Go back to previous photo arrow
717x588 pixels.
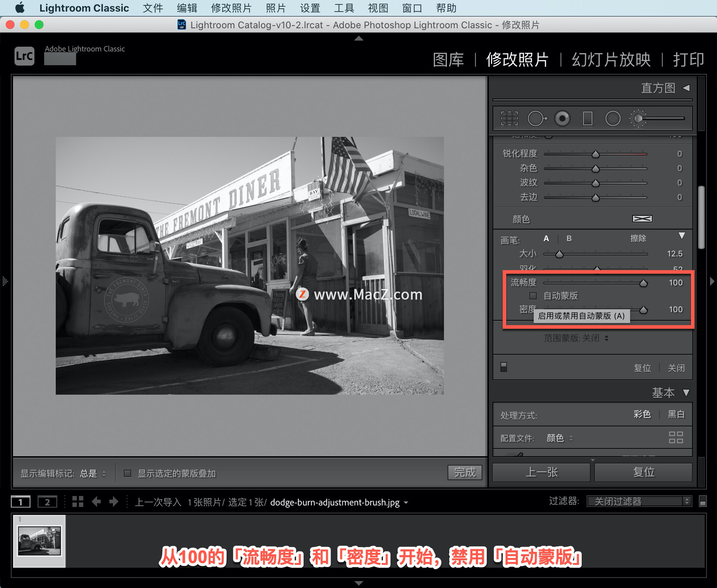click(96, 502)
